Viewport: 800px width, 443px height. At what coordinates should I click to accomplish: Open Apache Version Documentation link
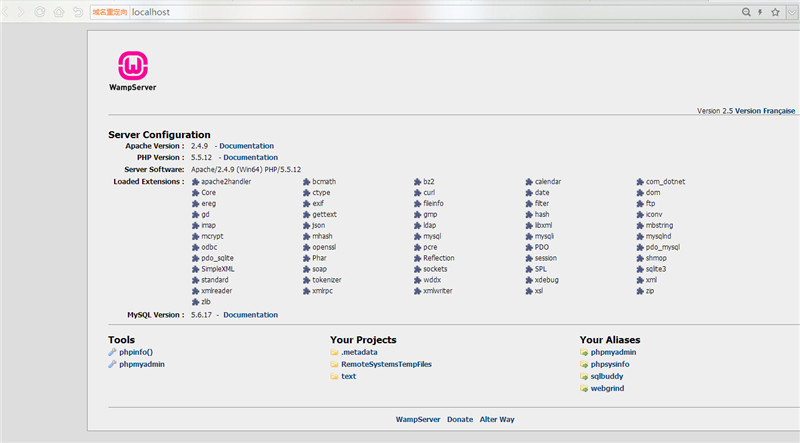coord(246,146)
